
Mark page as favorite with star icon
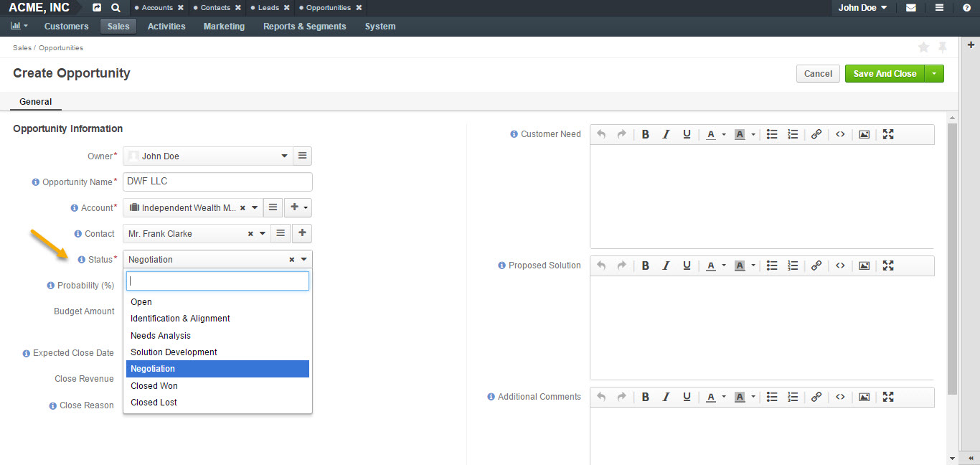click(x=924, y=47)
